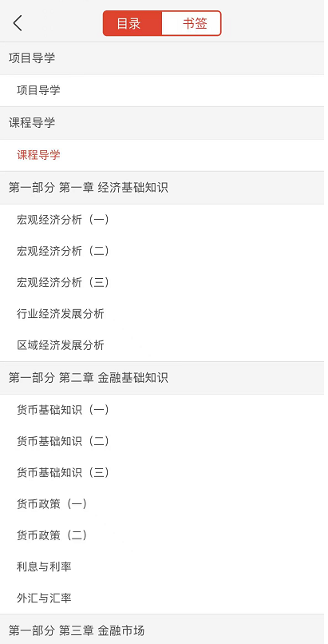Switch to the 书签 tab
Image resolution: width=328 pixels, height=644 pixels.
(x=192, y=23)
